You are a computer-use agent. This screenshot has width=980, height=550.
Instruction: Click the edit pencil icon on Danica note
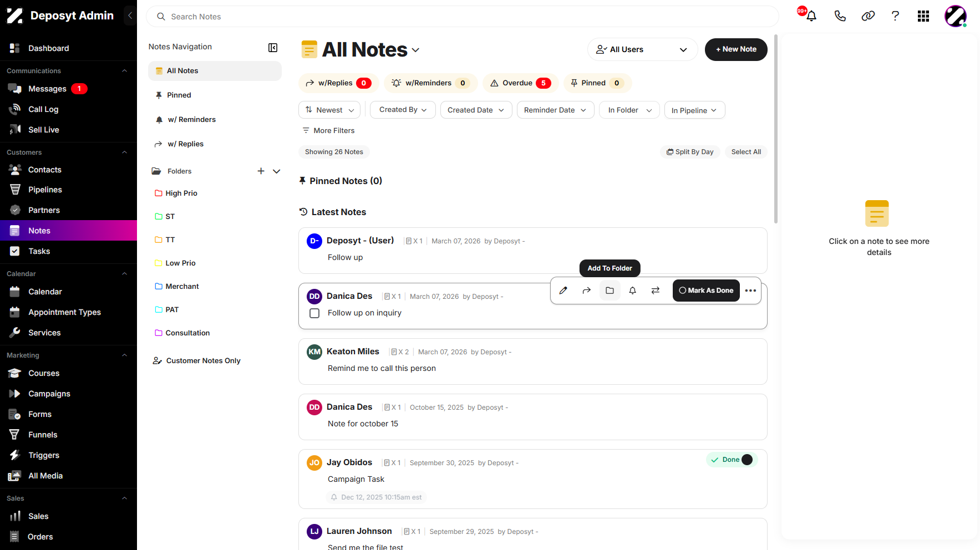coord(563,291)
